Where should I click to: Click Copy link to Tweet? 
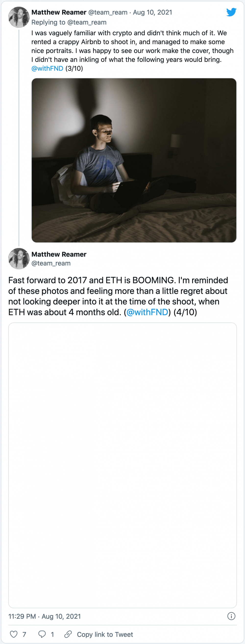[105, 634]
